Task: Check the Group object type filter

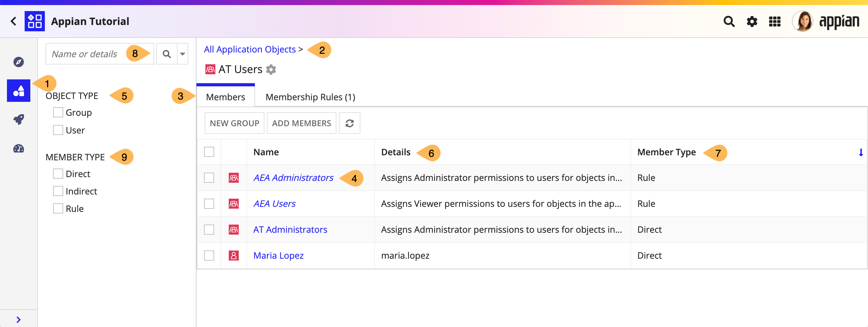Action: pyautogui.click(x=58, y=112)
